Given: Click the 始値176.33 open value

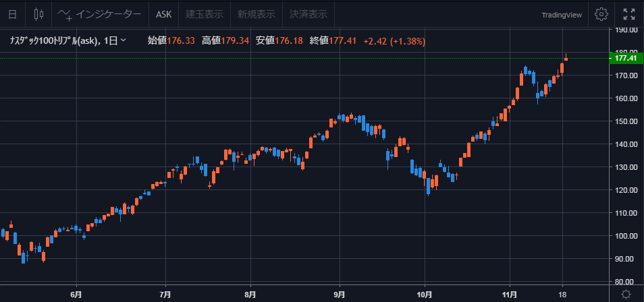Looking at the screenshot, I should (x=171, y=40).
